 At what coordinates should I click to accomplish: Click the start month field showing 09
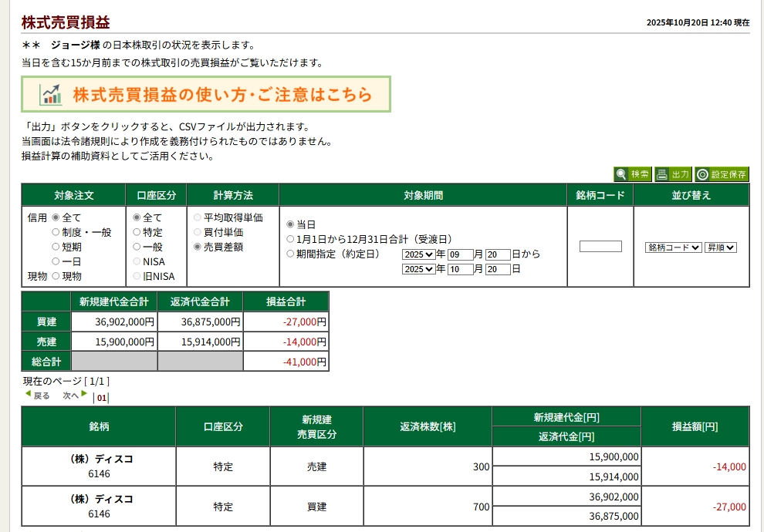(x=460, y=254)
